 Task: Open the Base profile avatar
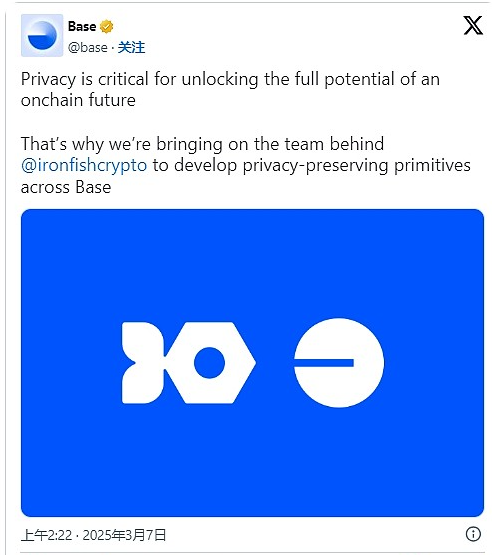pyautogui.click(x=42, y=35)
